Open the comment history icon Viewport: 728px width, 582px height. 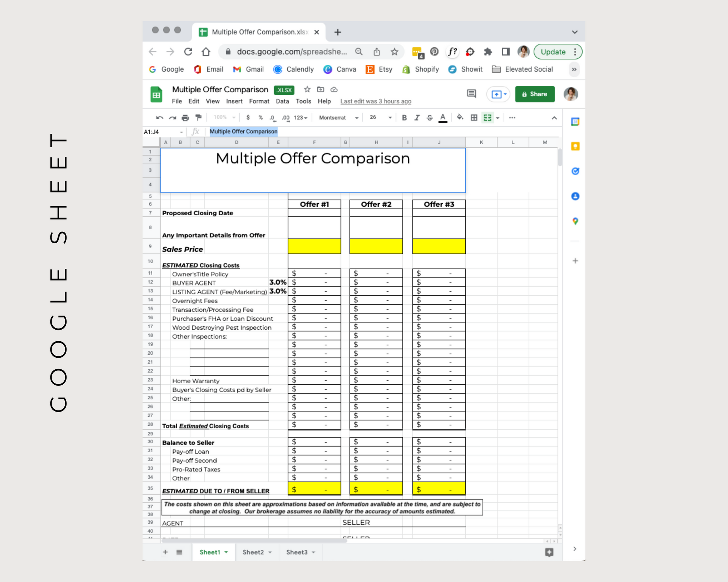tap(471, 94)
